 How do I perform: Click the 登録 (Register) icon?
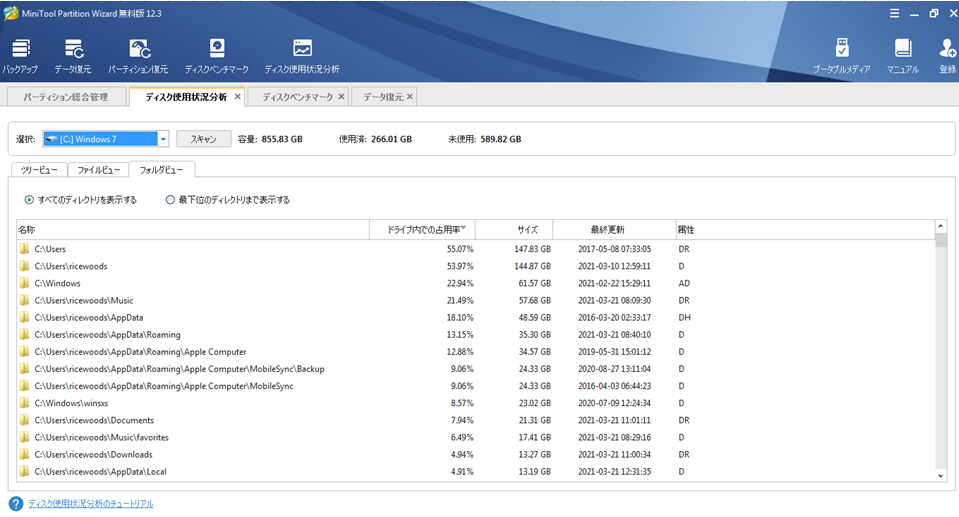tap(947, 56)
